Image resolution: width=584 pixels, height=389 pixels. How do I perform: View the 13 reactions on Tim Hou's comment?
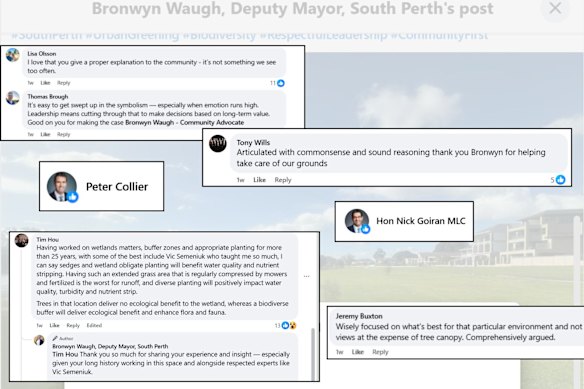click(x=285, y=326)
